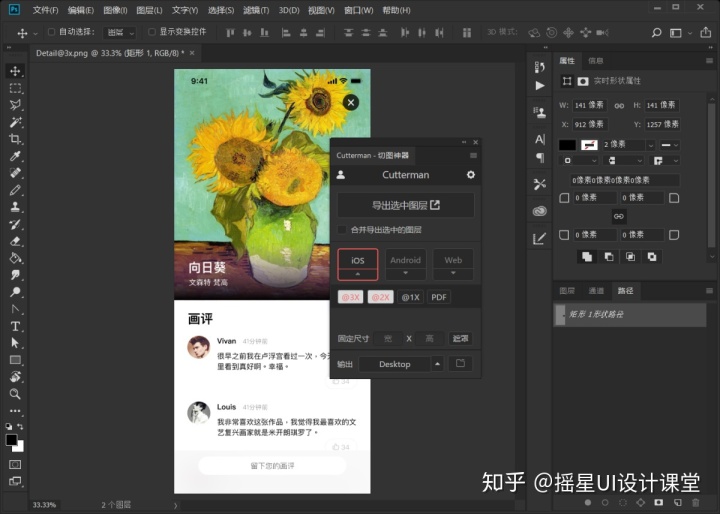The width and height of the screenshot is (720, 514).
Task: Open the stroke line style dropdown
Action: (x=669, y=145)
